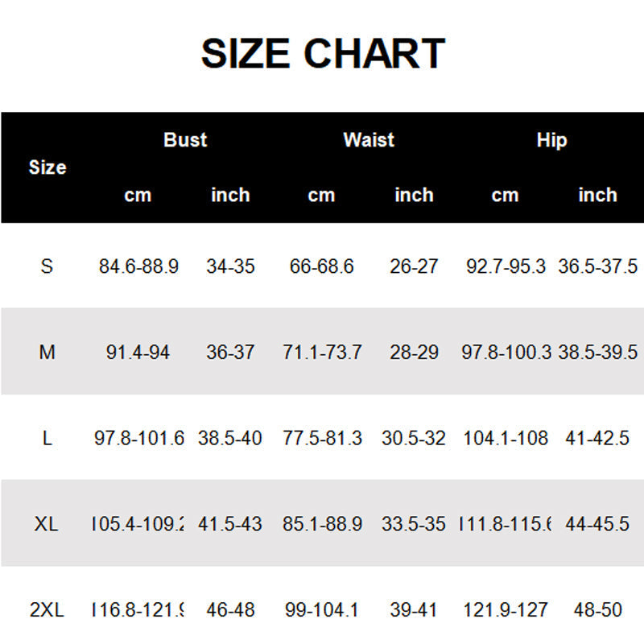Select the Bust column header
Viewport: 644px width, 644px height.
[185, 140]
